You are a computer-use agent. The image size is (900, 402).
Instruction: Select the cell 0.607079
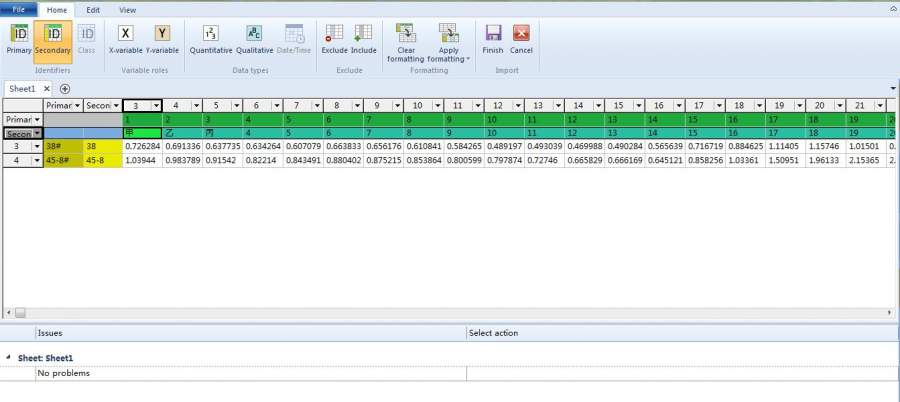(x=303, y=147)
